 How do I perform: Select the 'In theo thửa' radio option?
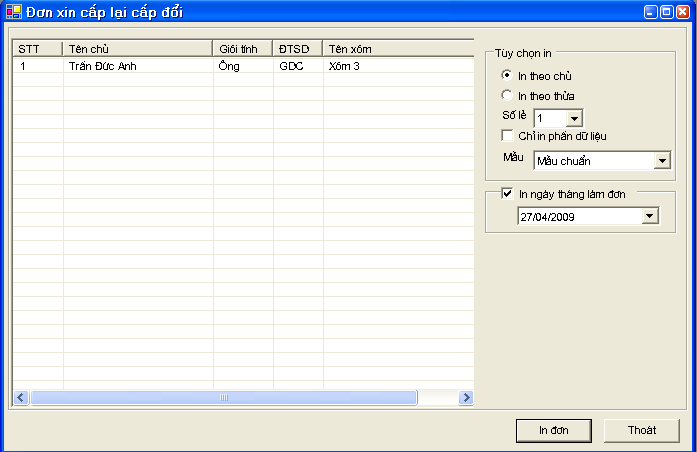point(507,95)
